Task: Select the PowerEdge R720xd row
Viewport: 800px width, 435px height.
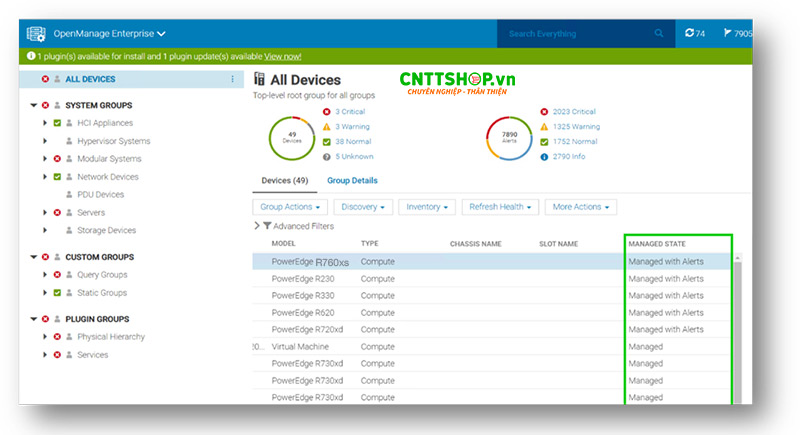Action: click(x=492, y=329)
